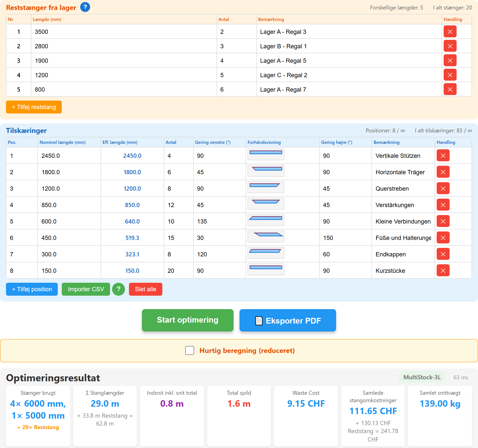478x448 pixels.
Task: Add a new cut with Tilføj position
Action: tap(32, 289)
